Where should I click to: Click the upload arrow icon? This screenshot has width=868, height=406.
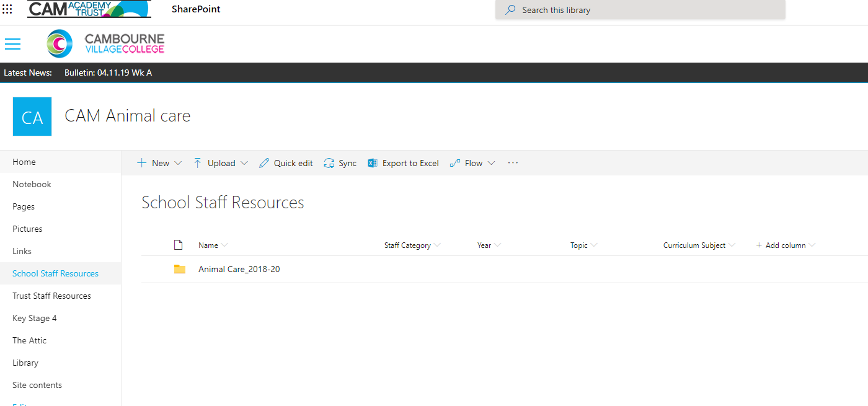pyautogui.click(x=197, y=163)
